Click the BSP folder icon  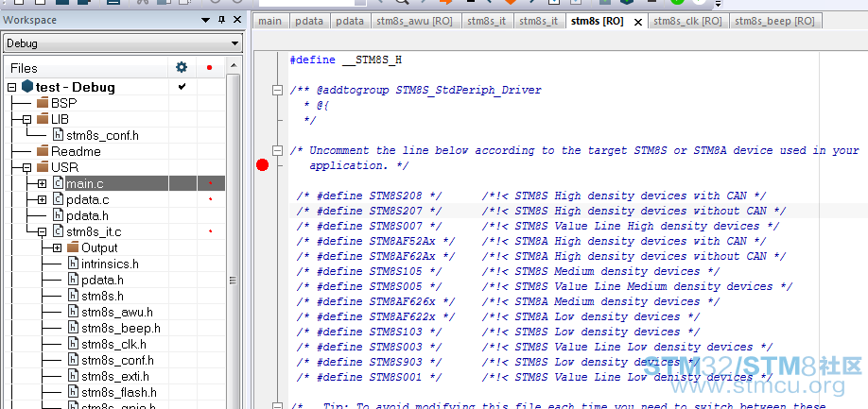43,103
